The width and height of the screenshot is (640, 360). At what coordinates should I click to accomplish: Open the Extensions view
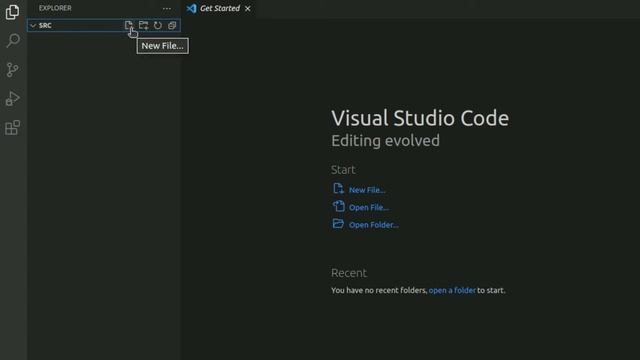click(x=13, y=128)
